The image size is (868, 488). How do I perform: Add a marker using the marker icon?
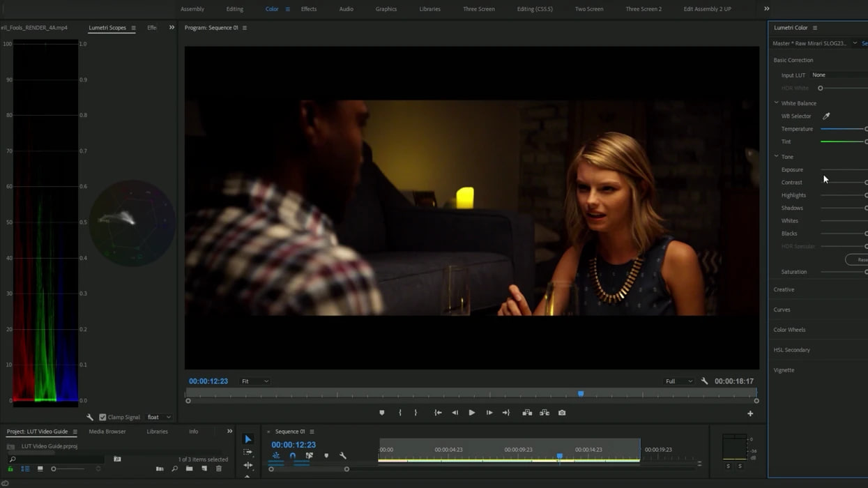(382, 412)
